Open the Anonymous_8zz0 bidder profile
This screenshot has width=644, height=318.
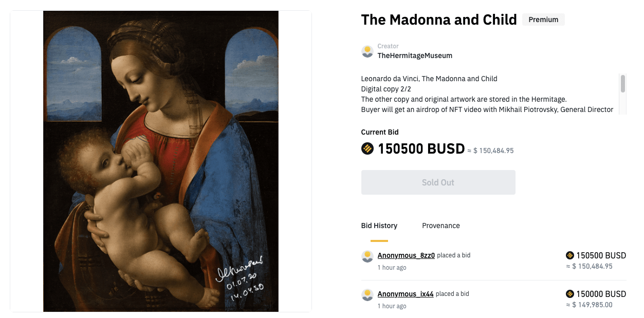pyautogui.click(x=406, y=255)
